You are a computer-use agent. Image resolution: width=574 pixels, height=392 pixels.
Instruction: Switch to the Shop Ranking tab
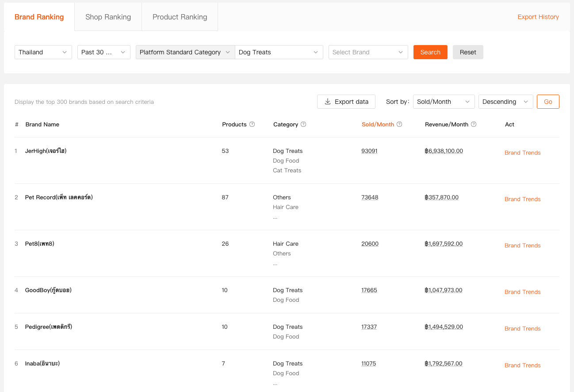coord(108,17)
